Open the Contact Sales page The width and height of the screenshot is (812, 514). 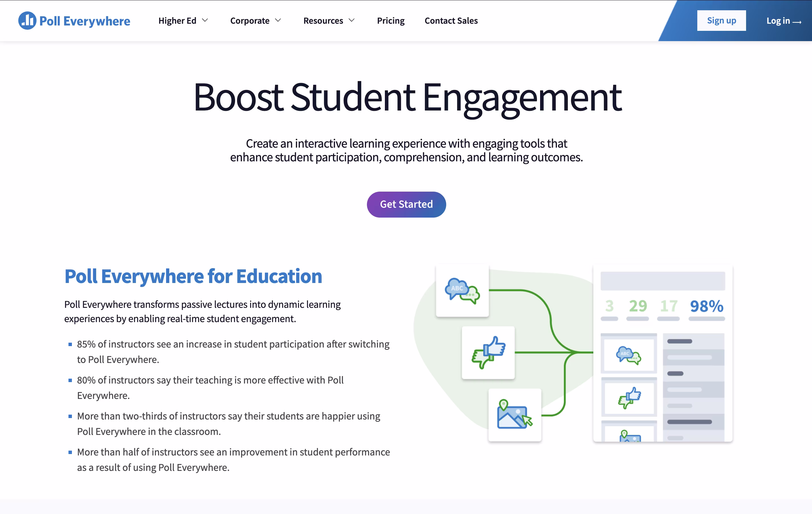coord(451,21)
